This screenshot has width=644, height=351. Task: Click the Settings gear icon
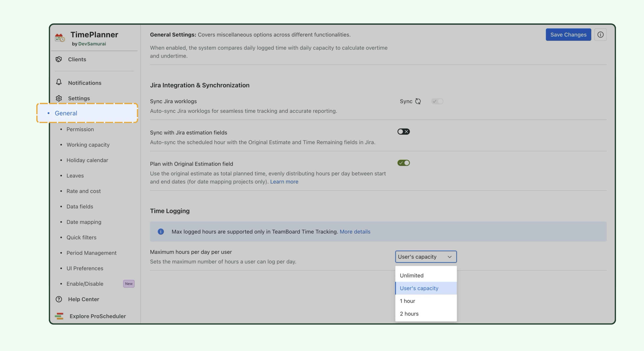click(59, 98)
